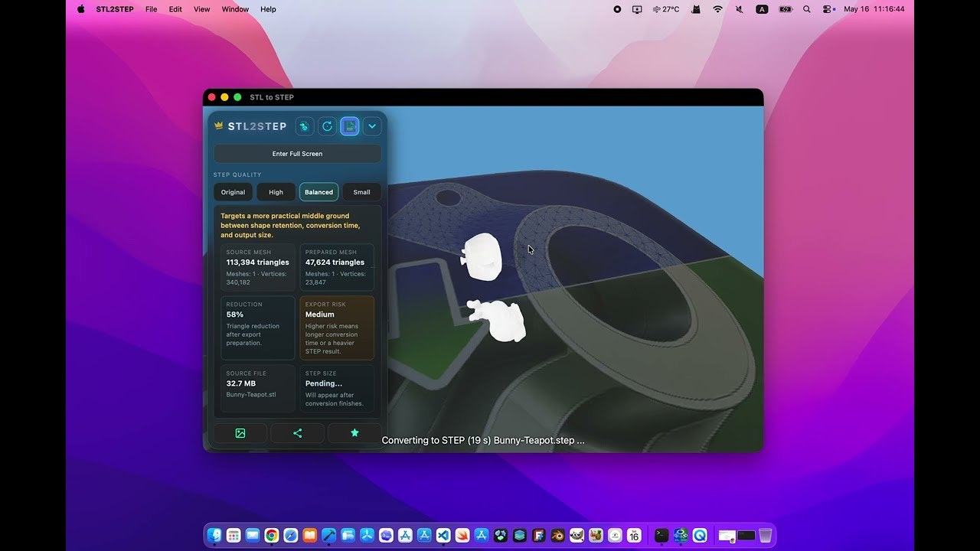This screenshot has width=980, height=551.
Task: Open GIMP from the dock
Action: (577, 536)
